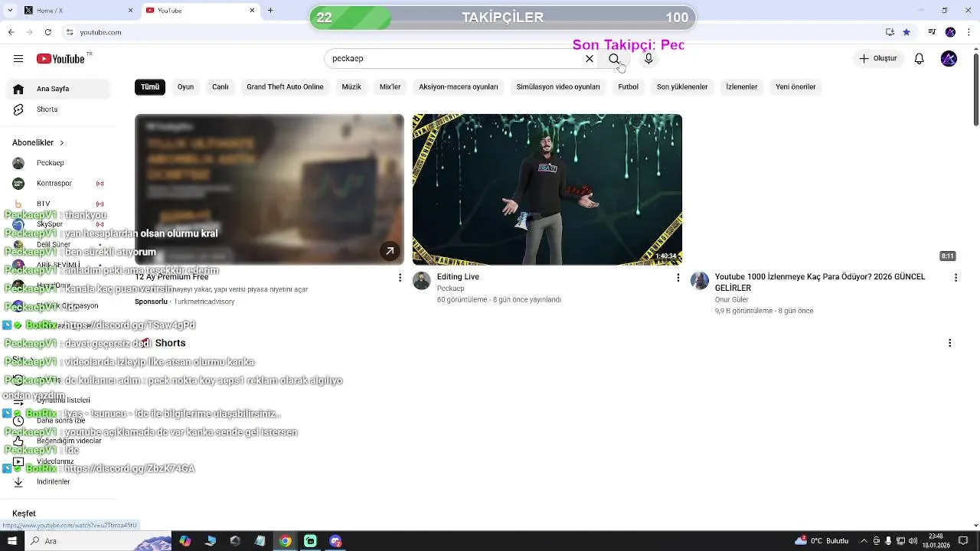Screen dimensions: 980x551
Task: Select the Son yüklenenler chip
Action: coord(682,87)
